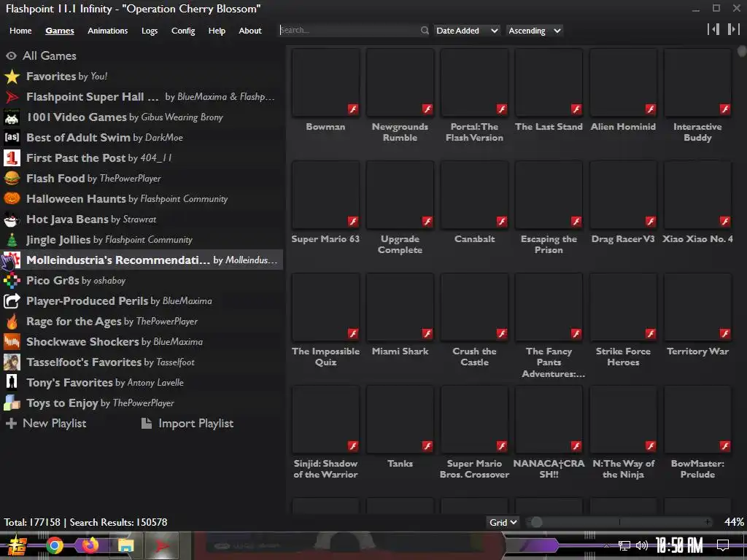Click Rage for the Ages flame icon

pyautogui.click(x=12, y=322)
